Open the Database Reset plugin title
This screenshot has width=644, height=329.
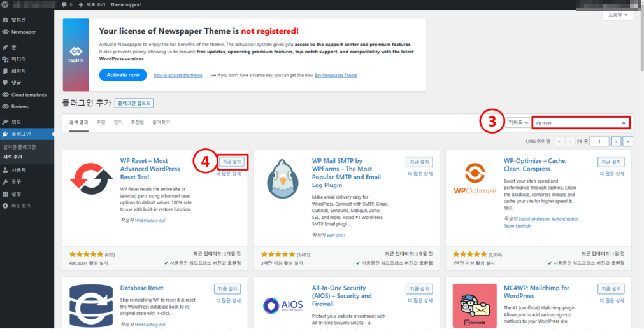(x=141, y=288)
